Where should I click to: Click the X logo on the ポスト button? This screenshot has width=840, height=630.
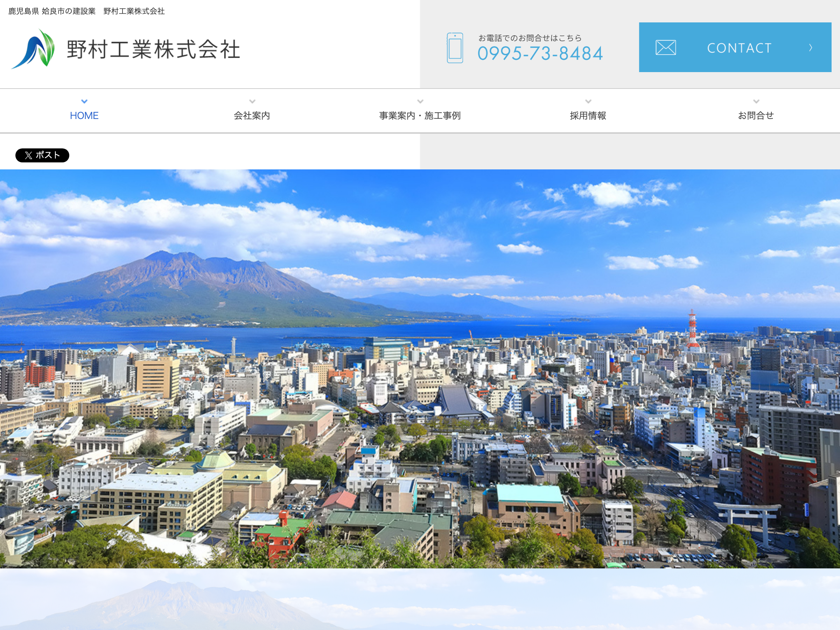click(28, 155)
